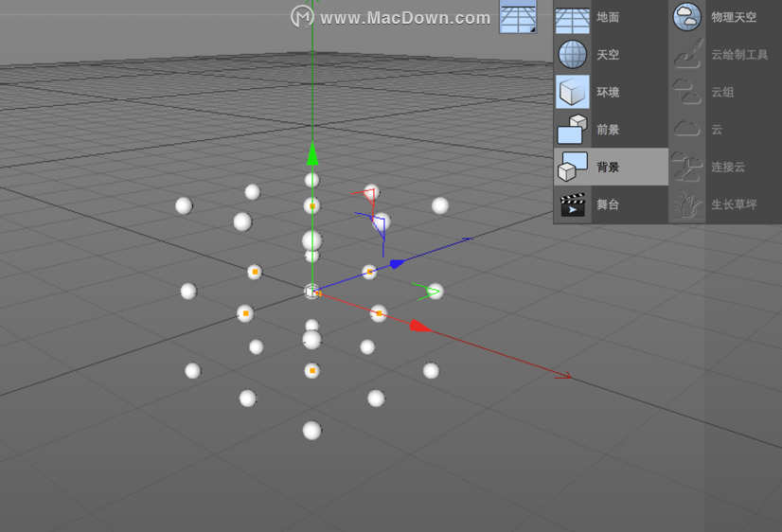Select 物理天空 label
The height and width of the screenshot is (532, 782).
[x=734, y=17]
